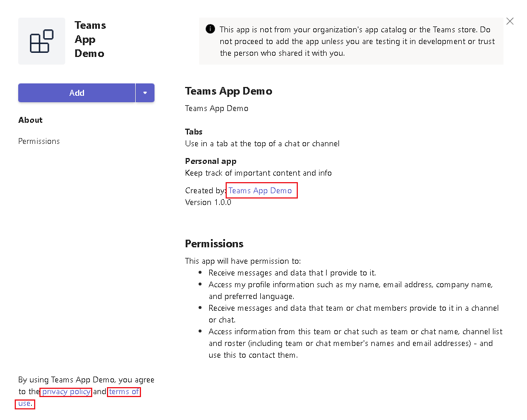Open the Teams App Demo creator link
This screenshot has height=420, width=527.
pyautogui.click(x=260, y=190)
